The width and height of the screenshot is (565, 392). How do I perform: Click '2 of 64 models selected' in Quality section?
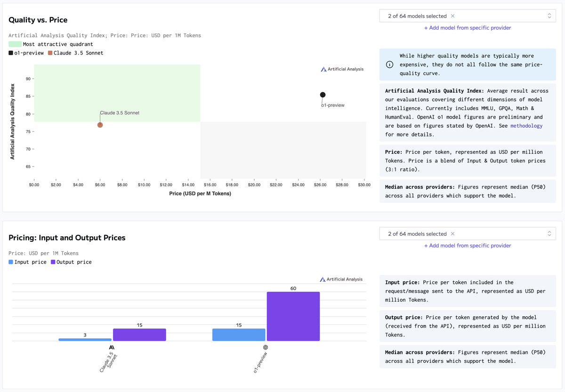point(417,16)
